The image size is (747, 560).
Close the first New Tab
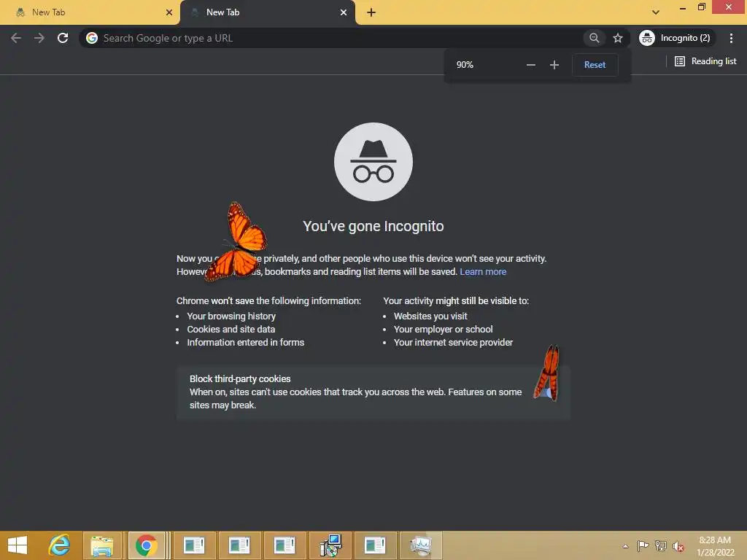[169, 12]
